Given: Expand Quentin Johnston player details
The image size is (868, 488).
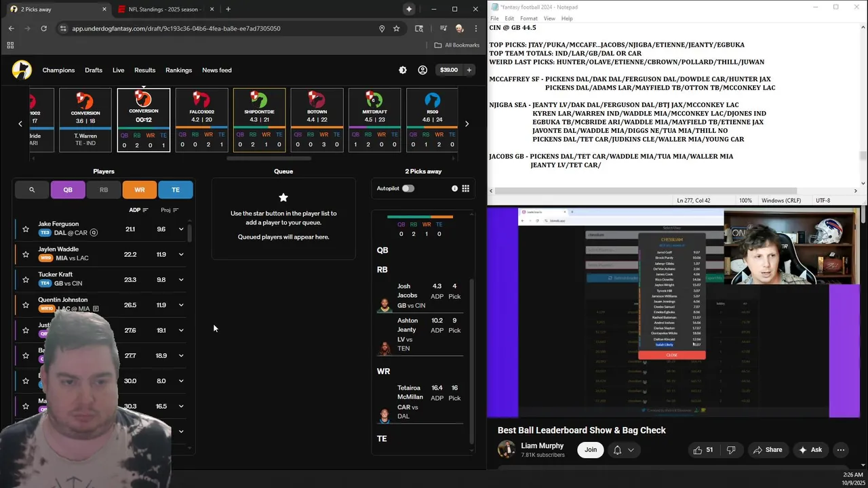Looking at the screenshot, I should pos(181,305).
